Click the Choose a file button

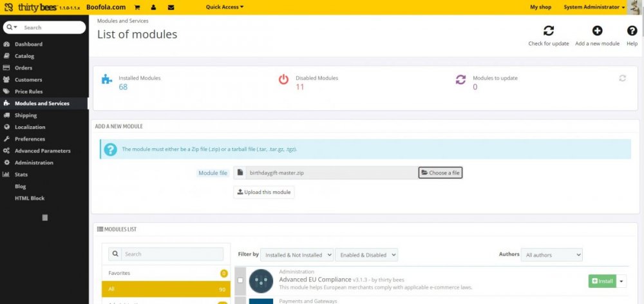440,173
